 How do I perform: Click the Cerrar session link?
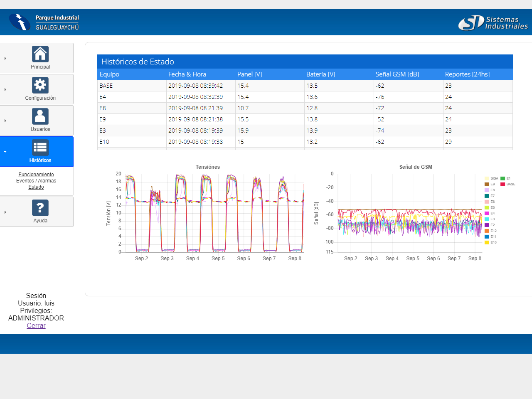(x=36, y=326)
